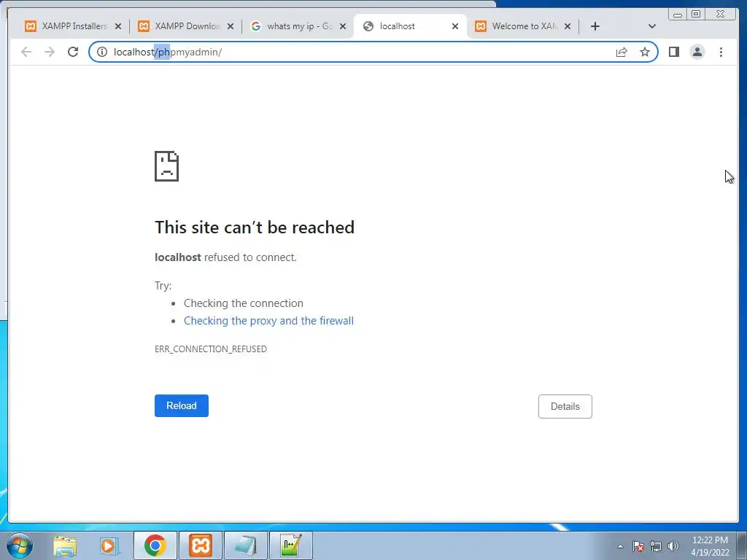Viewport: 747px width, 560px height.
Task: Click the Chrome taskbar icon
Action: (x=155, y=545)
